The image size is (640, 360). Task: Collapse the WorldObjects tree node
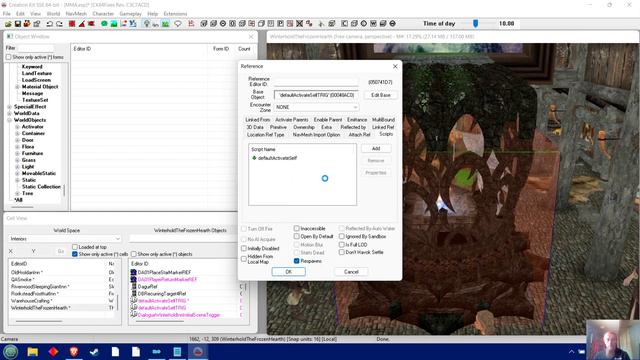tap(9, 120)
